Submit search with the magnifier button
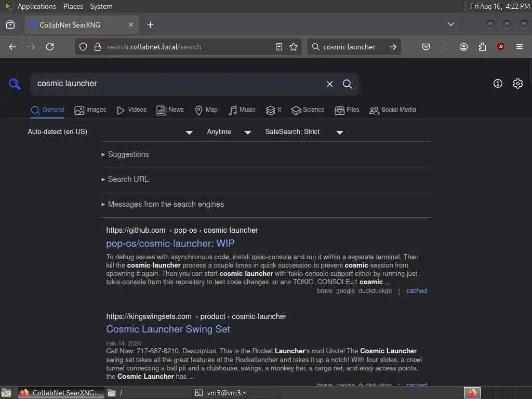This screenshot has width=532, height=399. pos(347,84)
